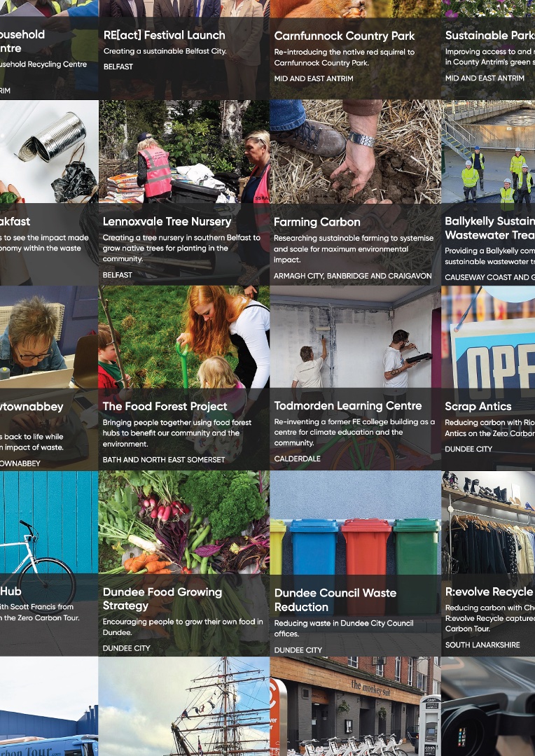Select the Dundee Food Growing Strategy heading
The image size is (535, 756).
click(x=162, y=598)
